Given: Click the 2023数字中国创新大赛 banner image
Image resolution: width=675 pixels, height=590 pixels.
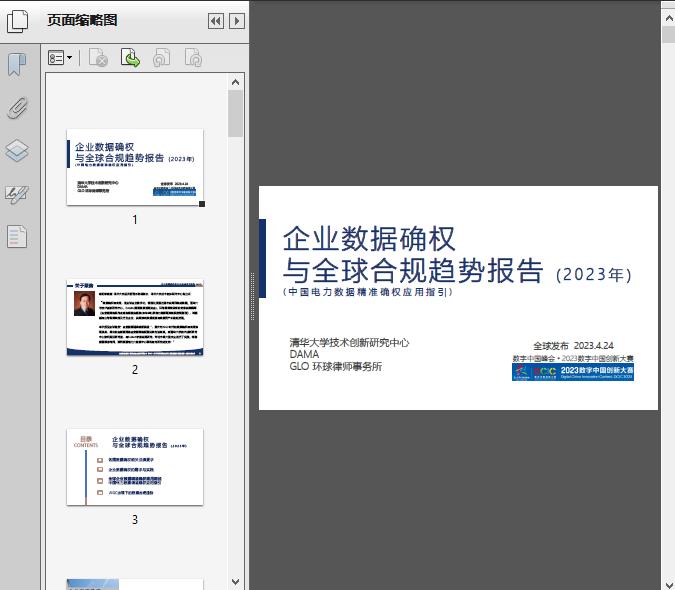Looking at the screenshot, I should [573, 372].
